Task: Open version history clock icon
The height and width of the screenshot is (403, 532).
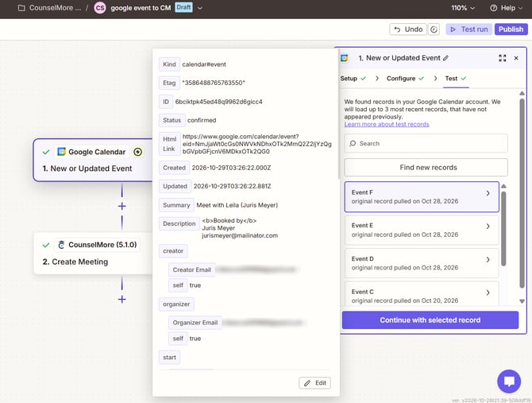Action: (434, 29)
